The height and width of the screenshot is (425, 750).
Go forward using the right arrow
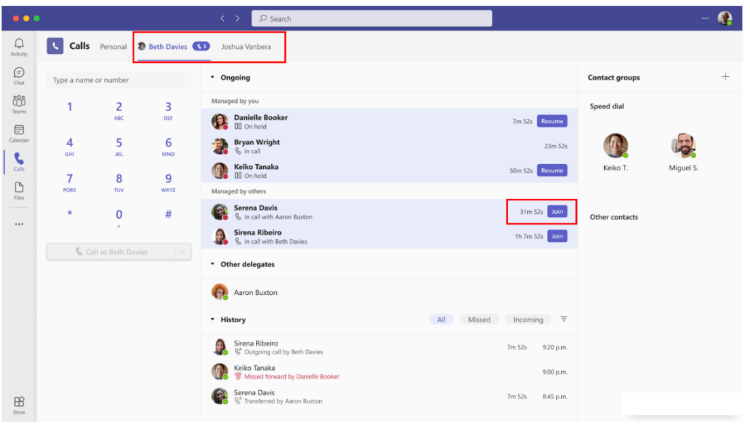pos(238,18)
